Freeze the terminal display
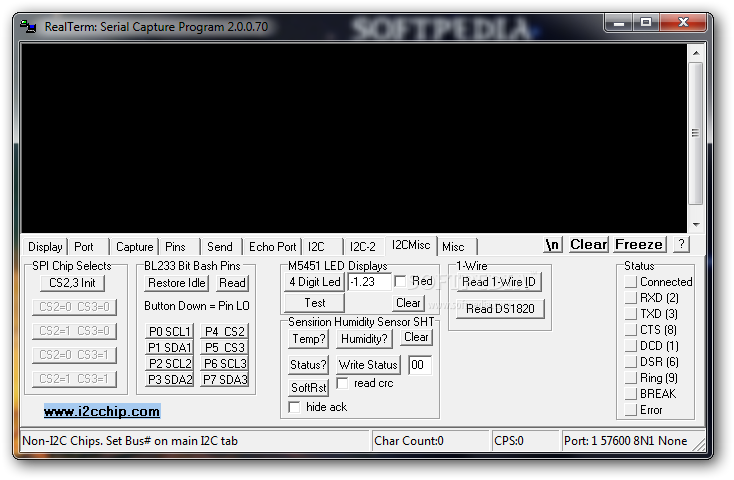The height and width of the screenshot is (480, 734). 639,244
